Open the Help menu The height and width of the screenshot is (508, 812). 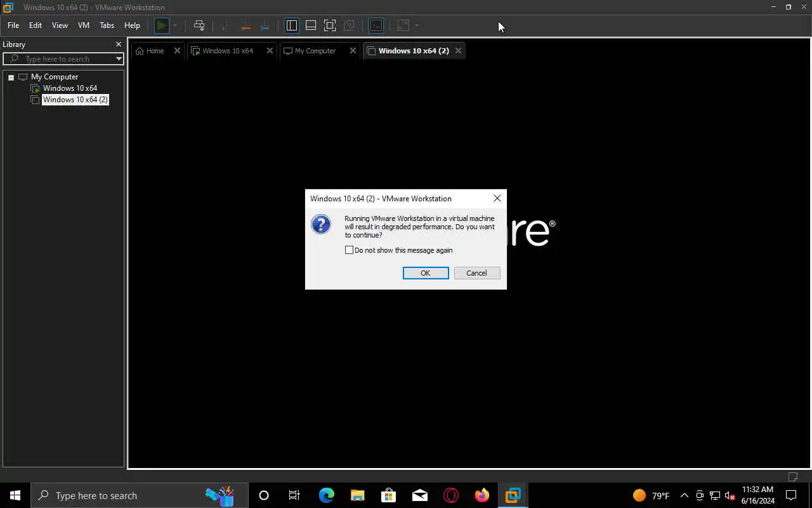tap(132, 25)
